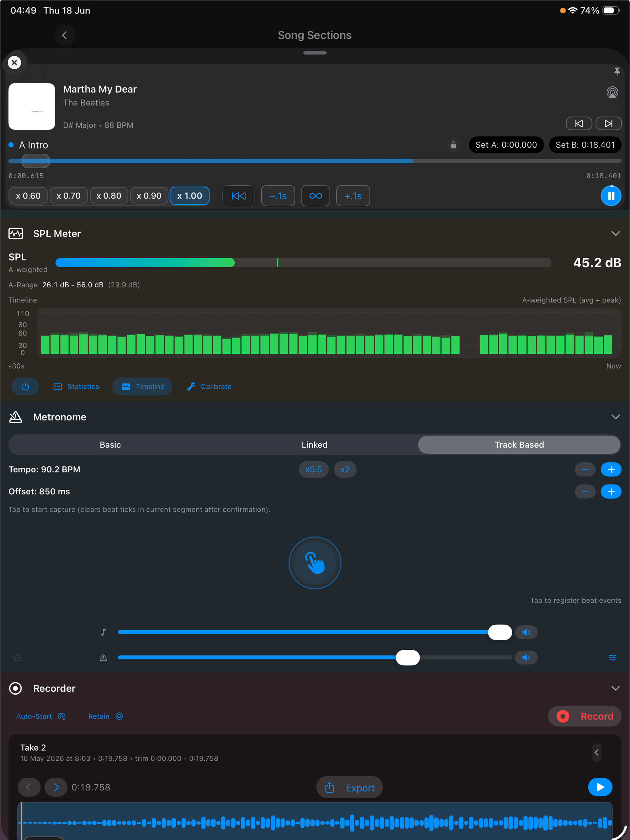Mute the music track volume
The width and height of the screenshot is (630, 840).
(526, 632)
